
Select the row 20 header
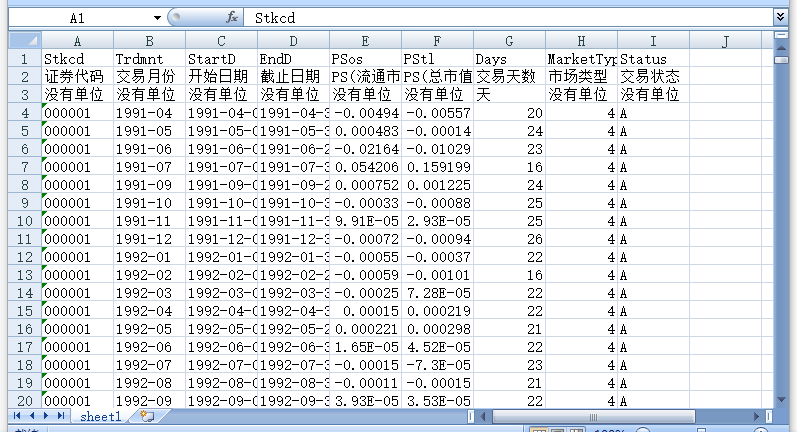pyautogui.click(x=24, y=401)
